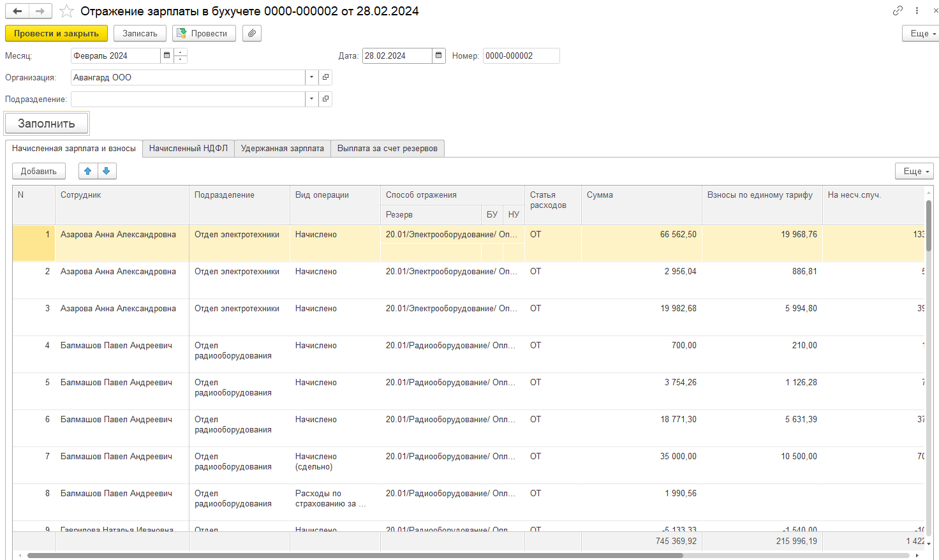Click the БУ sub-column header
Screen dimensions: 939x560
pyautogui.click(x=492, y=214)
